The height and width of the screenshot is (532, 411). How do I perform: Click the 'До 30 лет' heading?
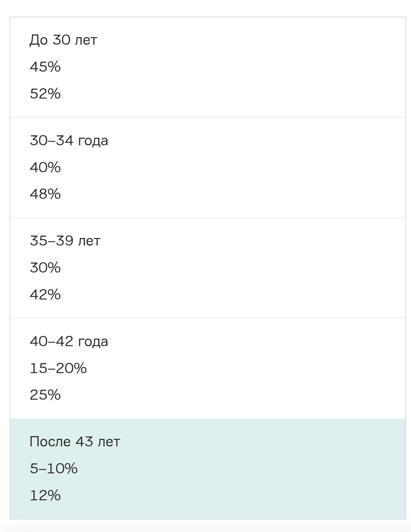pos(63,40)
